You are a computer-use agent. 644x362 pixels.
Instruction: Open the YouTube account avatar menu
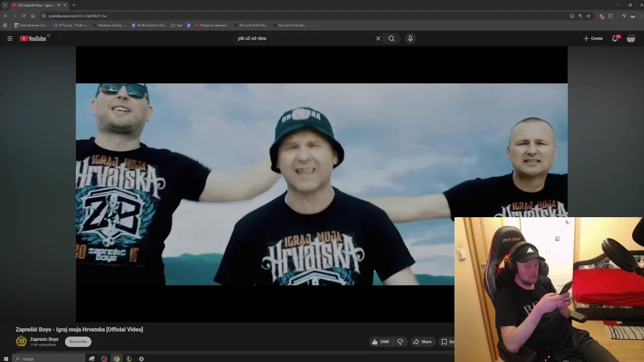click(x=631, y=38)
